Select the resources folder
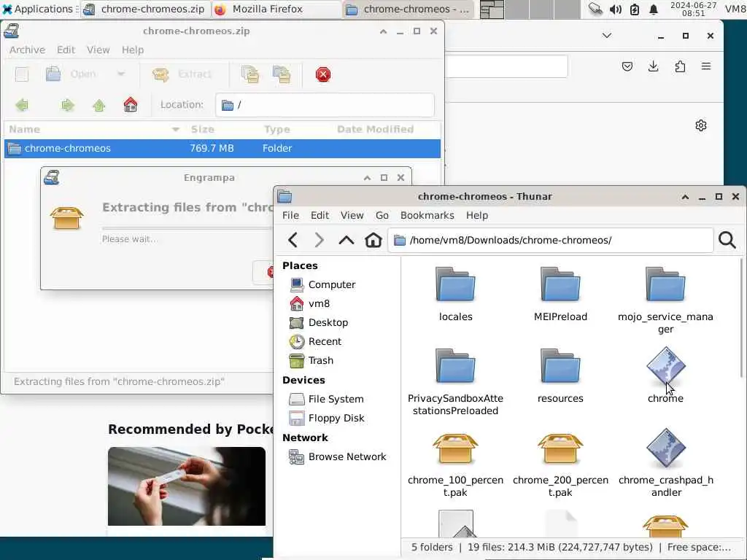 coord(560,376)
